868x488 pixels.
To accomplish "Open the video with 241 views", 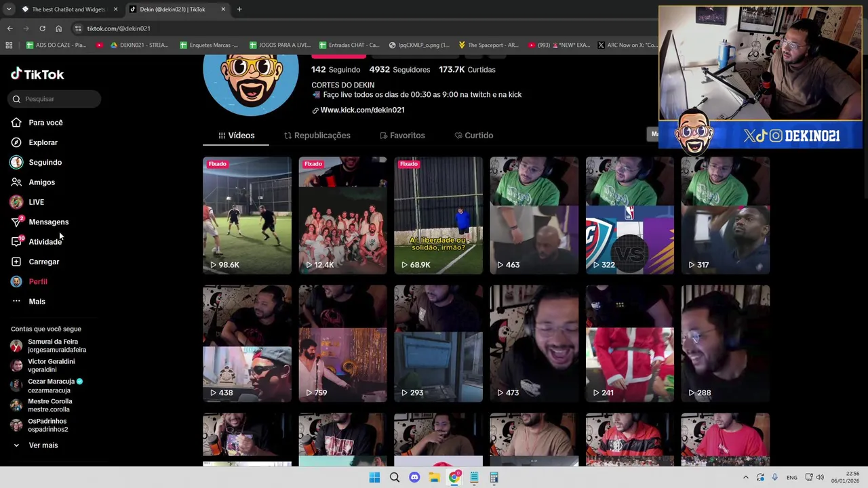I will [629, 344].
